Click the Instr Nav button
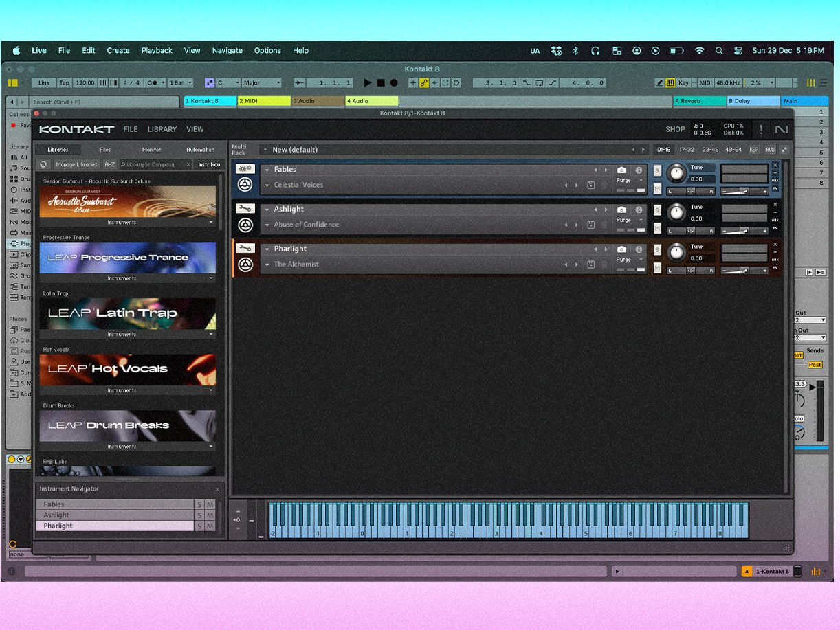840x630 pixels. tap(209, 164)
